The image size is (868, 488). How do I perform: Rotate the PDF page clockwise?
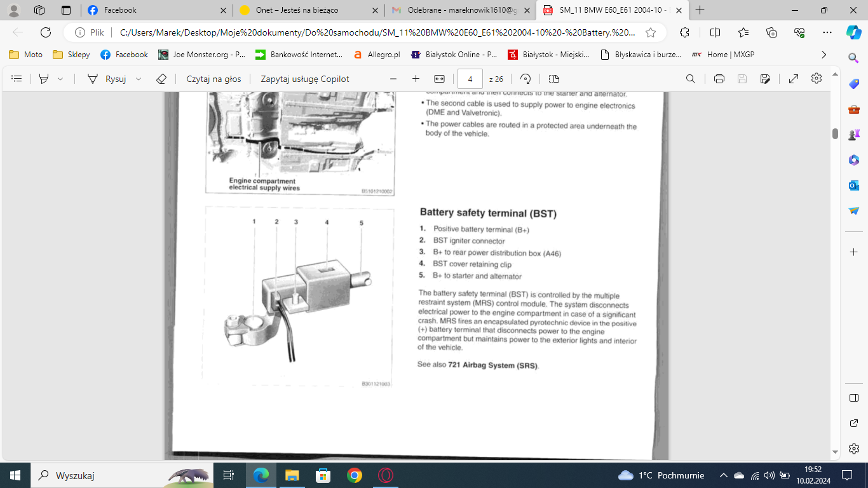526,79
